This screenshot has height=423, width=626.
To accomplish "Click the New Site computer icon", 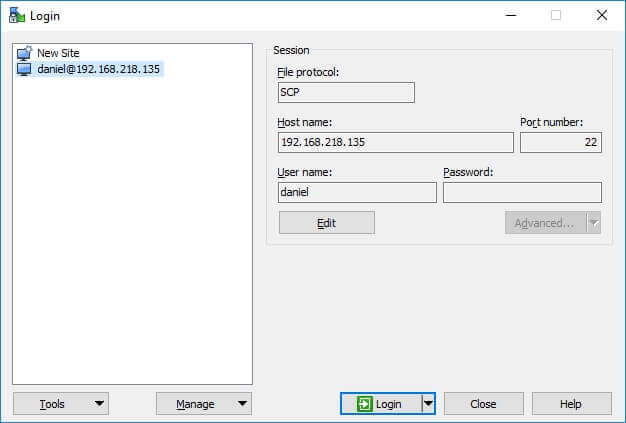I will tap(24, 53).
